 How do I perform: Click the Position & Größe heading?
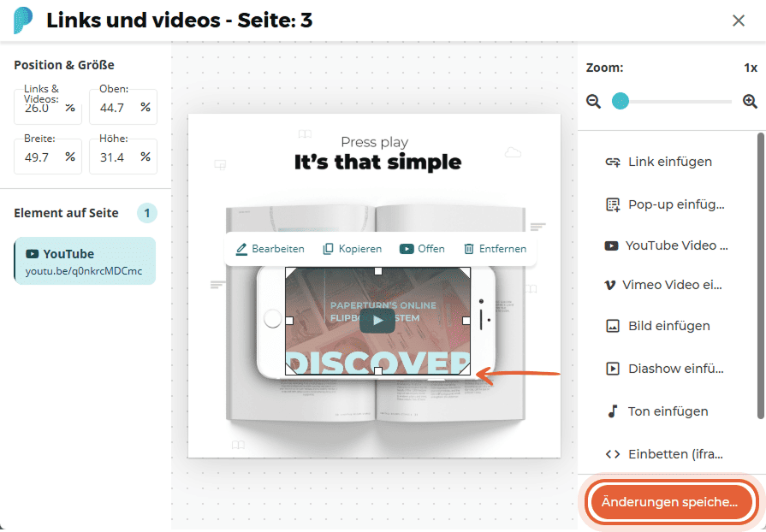coord(64,65)
